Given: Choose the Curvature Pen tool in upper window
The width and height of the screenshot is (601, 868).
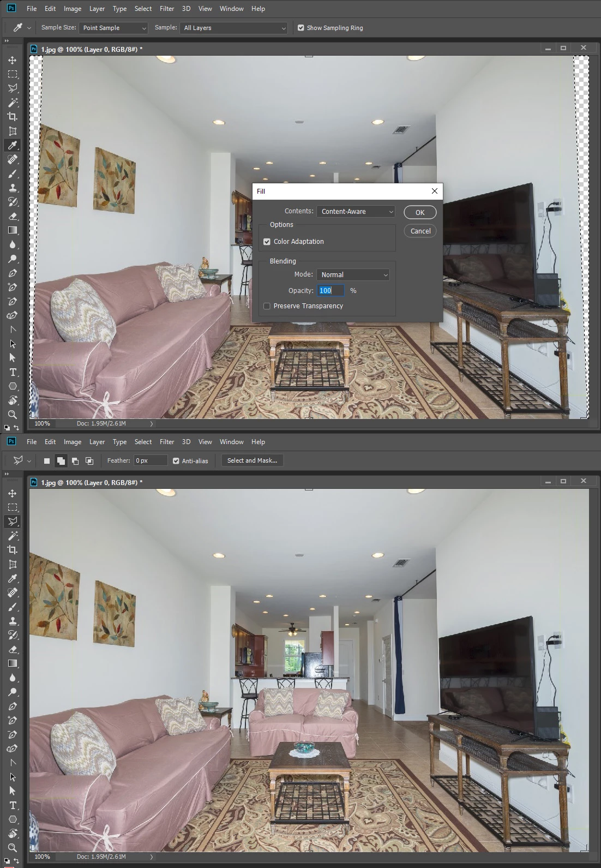Looking at the screenshot, I should (13, 315).
